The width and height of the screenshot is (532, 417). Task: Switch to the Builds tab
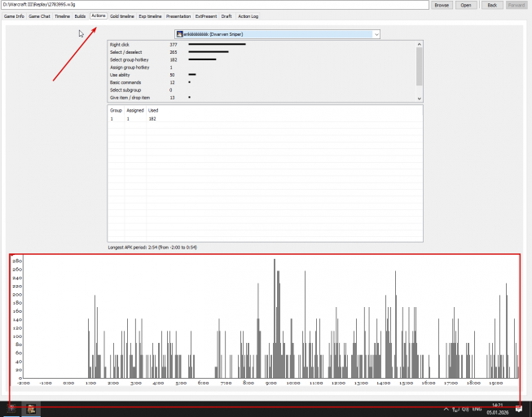(x=80, y=16)
